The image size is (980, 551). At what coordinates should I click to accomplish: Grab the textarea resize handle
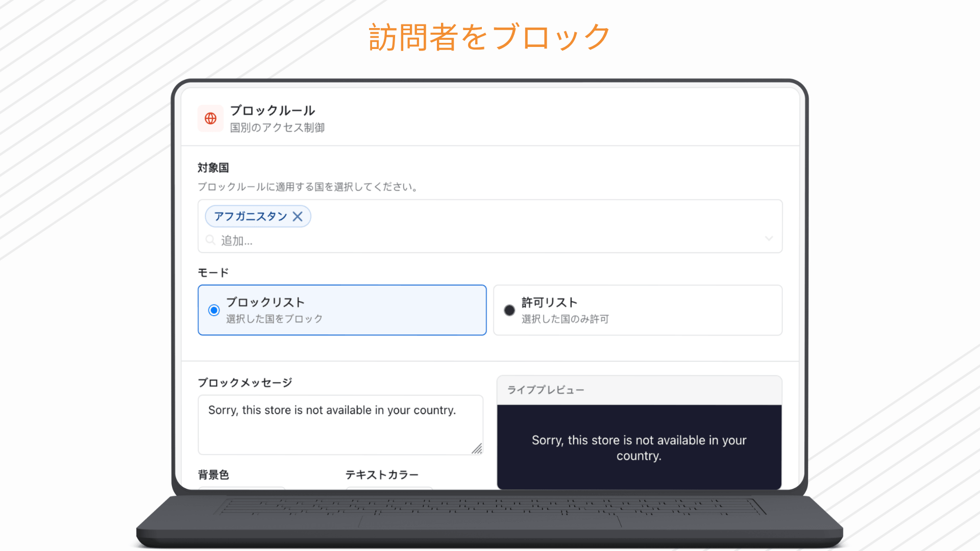tap(477, 449)
